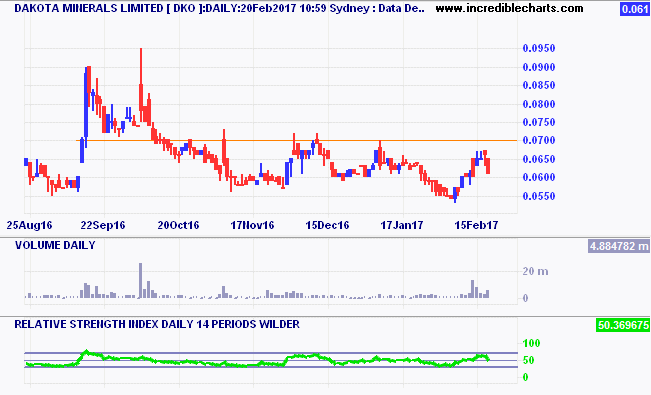This screenshot has height=395, width=651.
Task: Click the 25Aug16 date axis label
Action: (x=29, y=225)
